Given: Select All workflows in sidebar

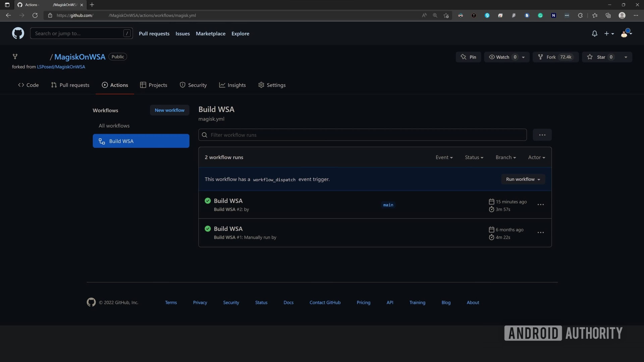Looking at the screenshot, I should click(114, 126).
